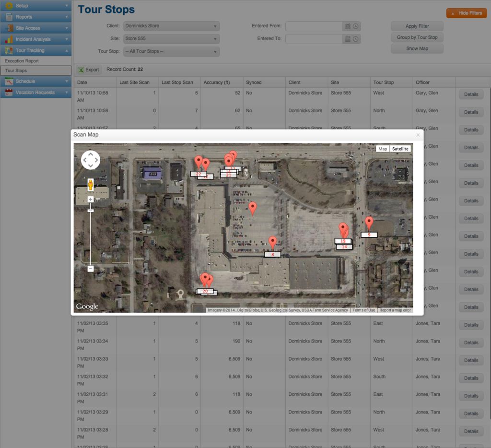This screenshot has width=491, height=448.
Task: Open the Terms of Use link
Action: 363,310
